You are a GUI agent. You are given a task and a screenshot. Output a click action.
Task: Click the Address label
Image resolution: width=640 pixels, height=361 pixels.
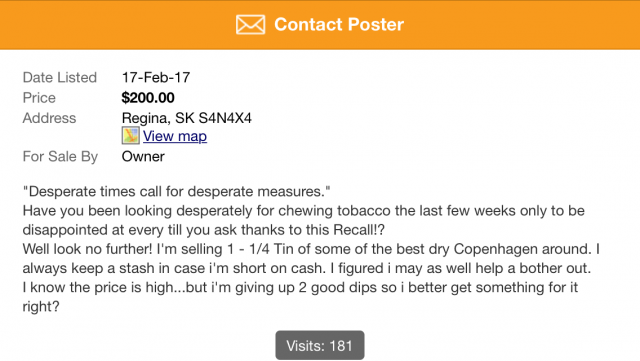[x=49, y=118]
